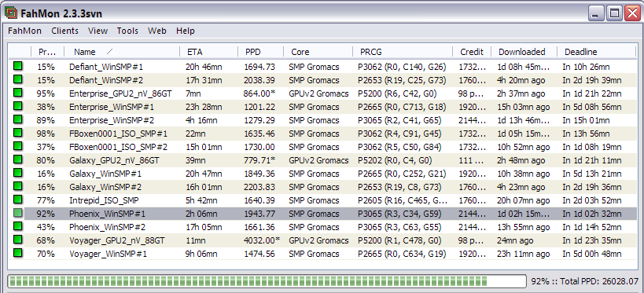Click the 779.71* PPD value
The width and height of the screenshot is (644, 293).
click(x=259, y=160)
